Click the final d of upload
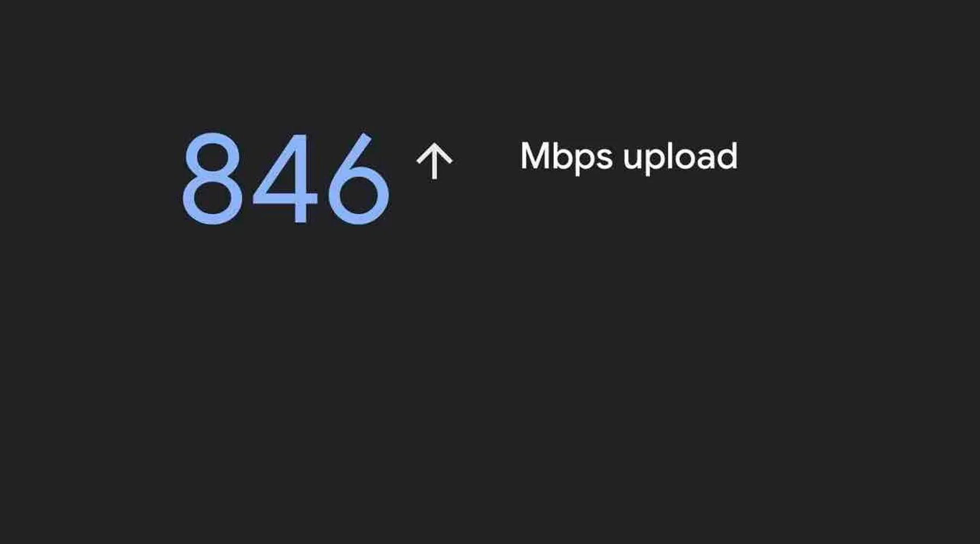The image size is (980, 544). (727, 156)
